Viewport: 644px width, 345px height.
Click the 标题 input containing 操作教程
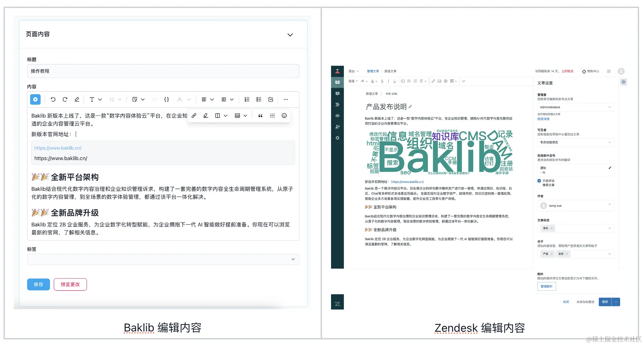163,71
